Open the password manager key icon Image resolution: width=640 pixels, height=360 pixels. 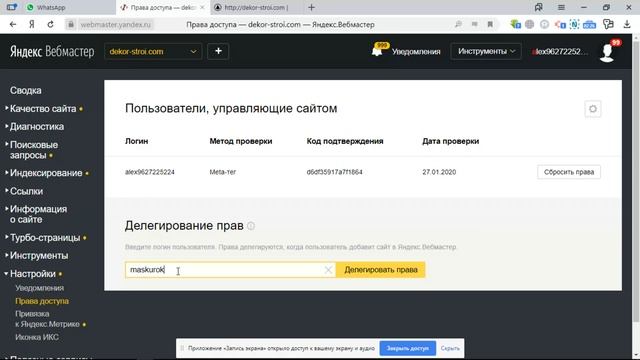click(608, 24)
